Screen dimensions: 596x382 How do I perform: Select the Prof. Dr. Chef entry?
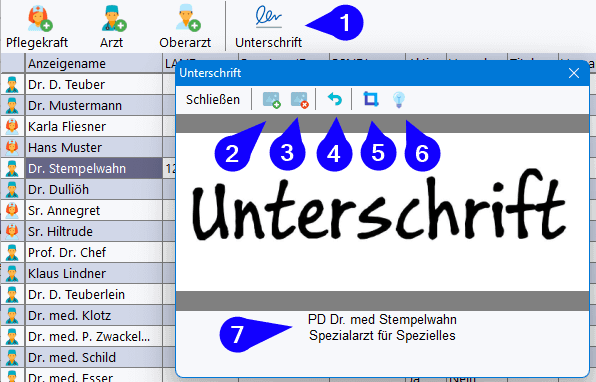(94, 252)
